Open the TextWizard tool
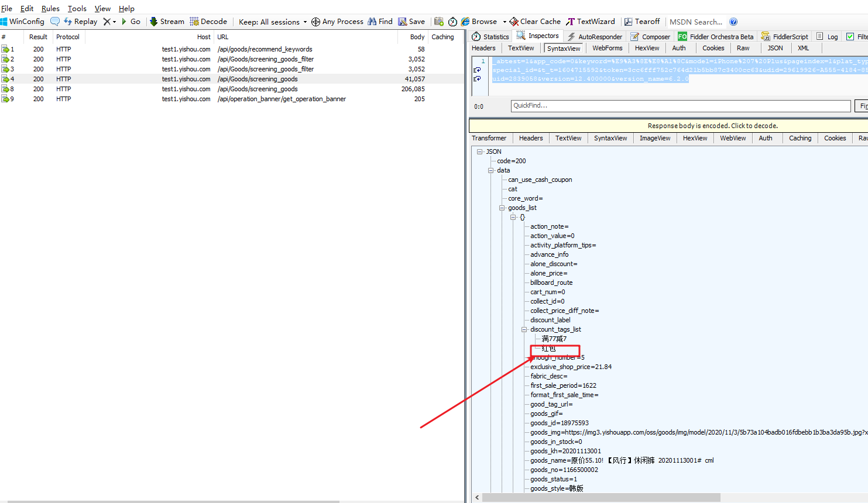Image resolution: width=868 pixels, height=503 pixels. point(590,22)
